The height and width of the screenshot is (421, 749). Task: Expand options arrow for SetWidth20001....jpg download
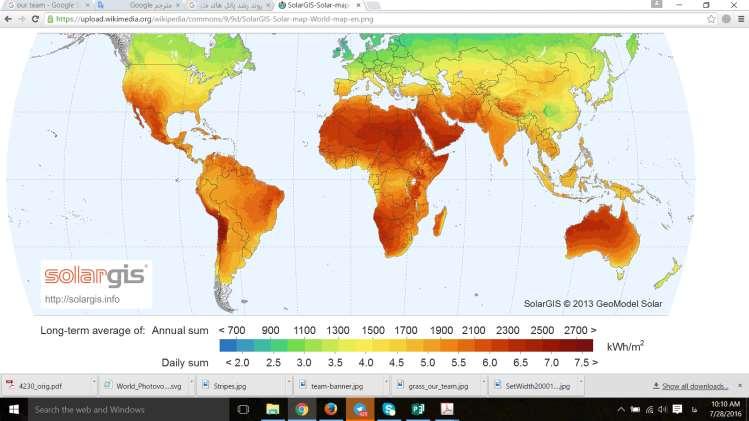581,382
